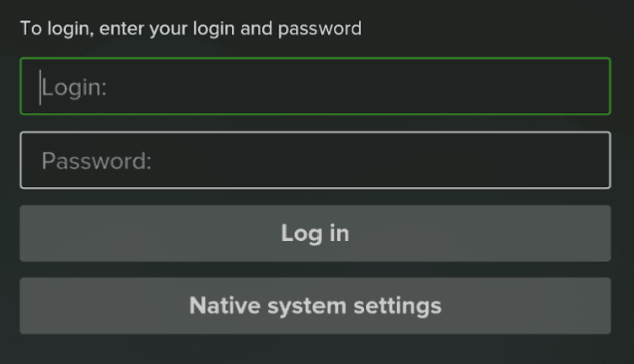Click the "Login:" placeholder text
This screenshot has height=364, width=634.
74,87
